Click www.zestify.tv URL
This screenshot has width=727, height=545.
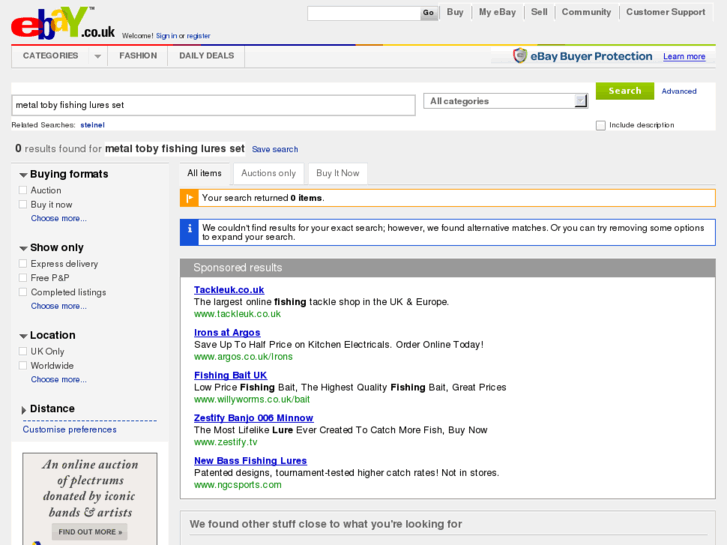[x=225, y=442]
